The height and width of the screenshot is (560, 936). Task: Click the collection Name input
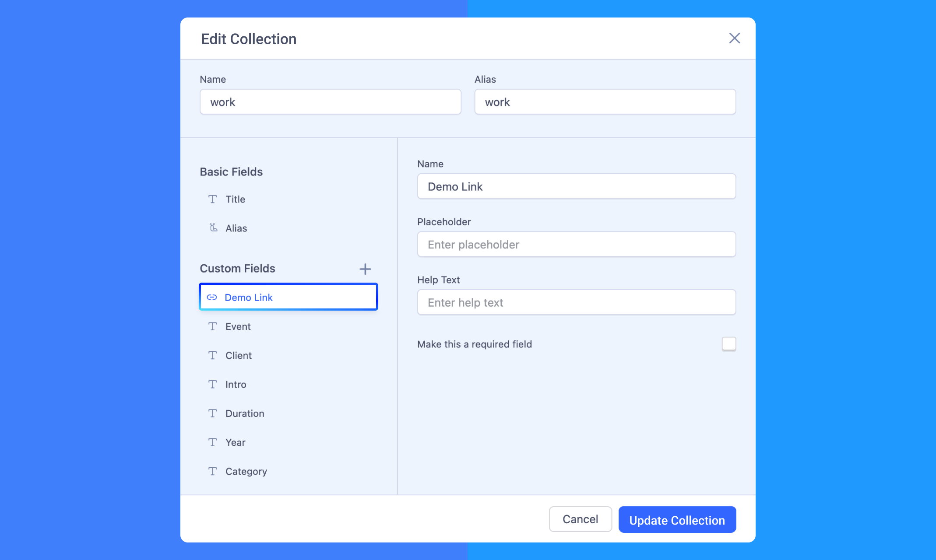click(x=330, y=102)
